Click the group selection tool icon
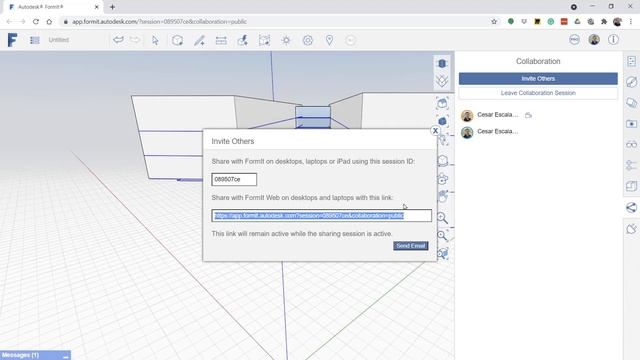 [264, 40]
